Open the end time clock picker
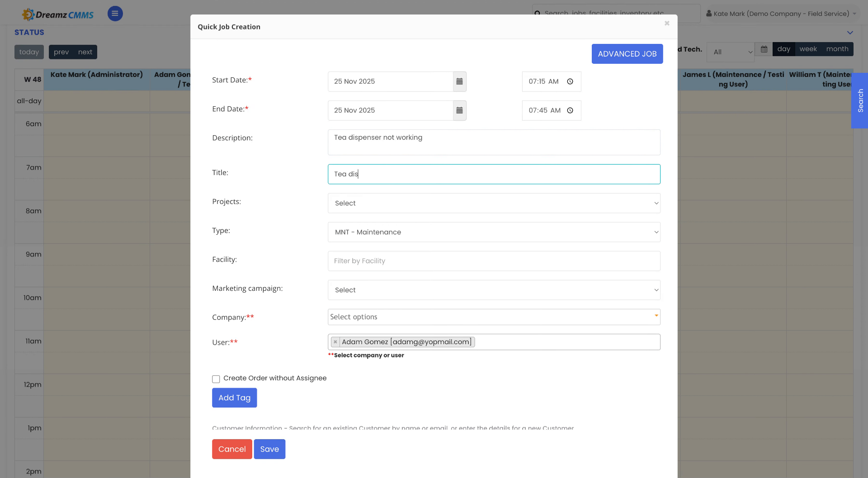 click(x=570, y=110)
